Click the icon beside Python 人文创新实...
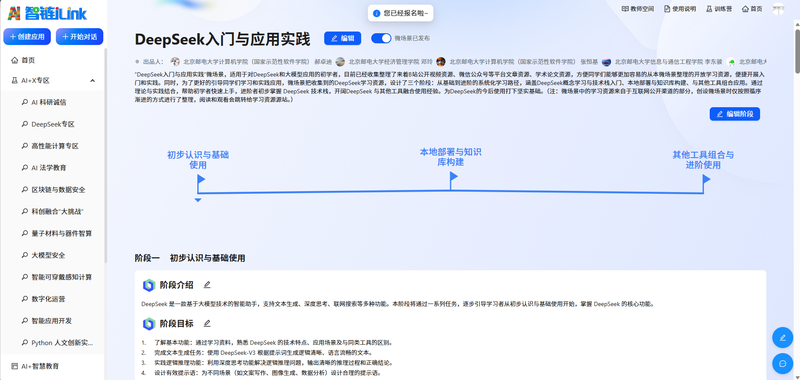800x380 pixels. tap(24, 343)
